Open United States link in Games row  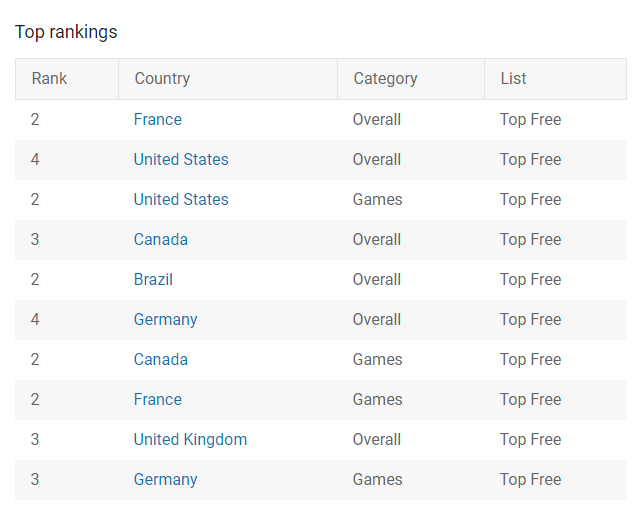click(181, 199)
